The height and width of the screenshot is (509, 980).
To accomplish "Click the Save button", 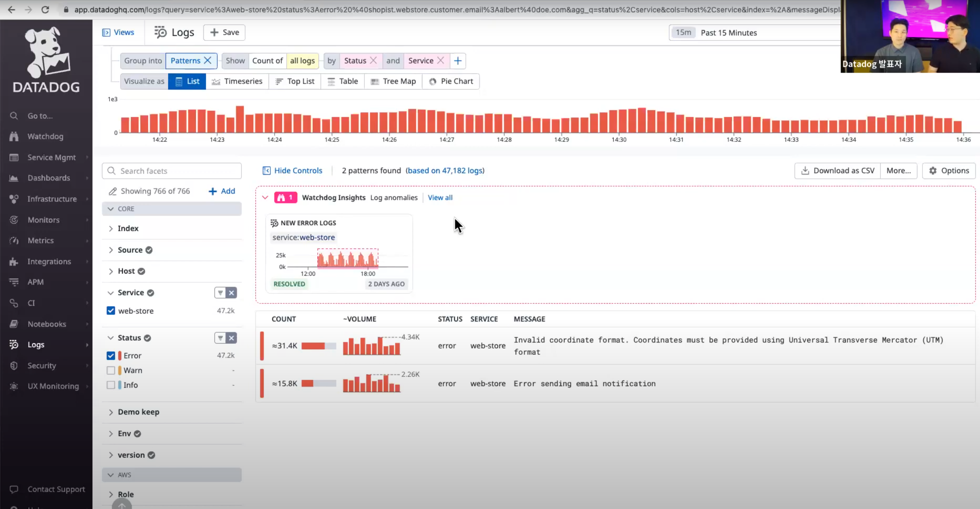I will coord(224,32).
